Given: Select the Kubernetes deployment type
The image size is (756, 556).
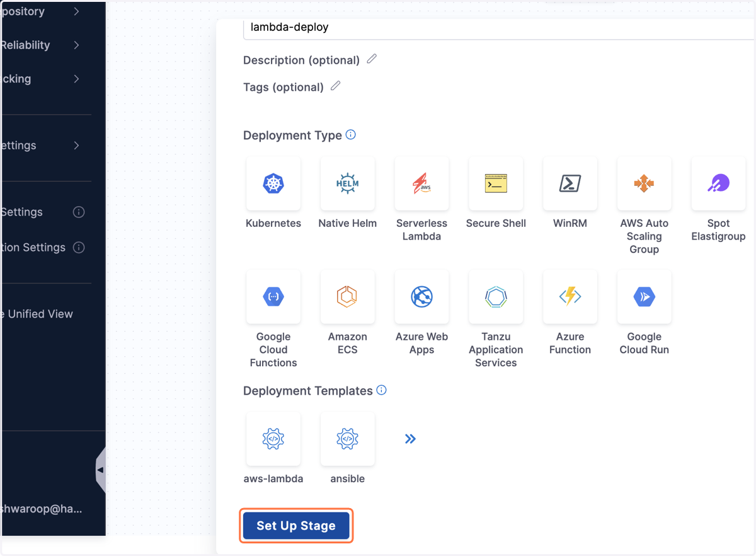Looking at the screenshot, I should point(273,183).
